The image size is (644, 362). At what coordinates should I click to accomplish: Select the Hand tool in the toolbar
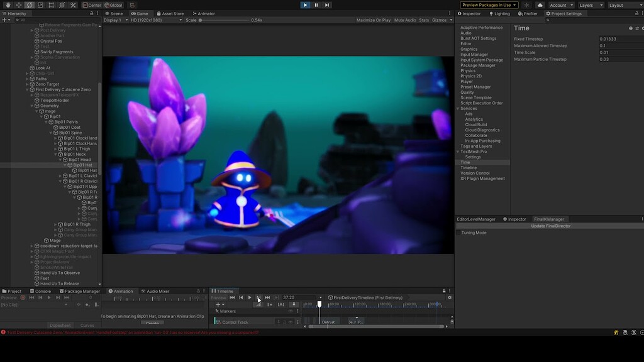coord(8,5)
